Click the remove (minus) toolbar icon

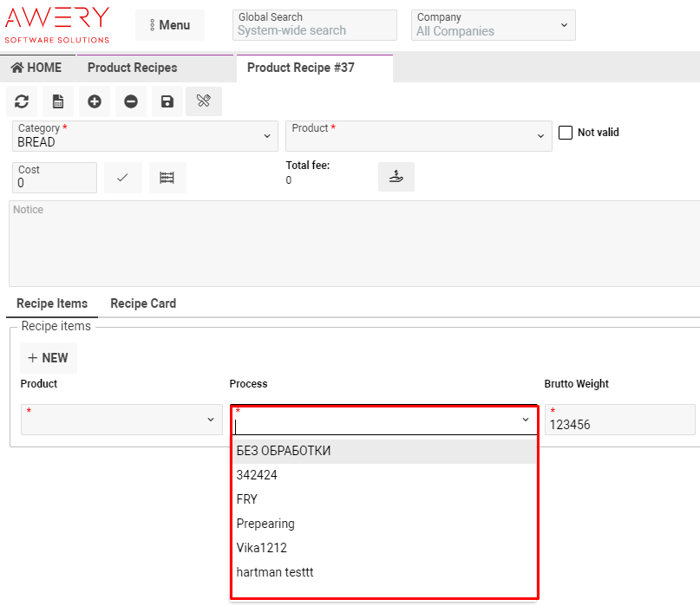pyautogui.click(x=130, y=101)
